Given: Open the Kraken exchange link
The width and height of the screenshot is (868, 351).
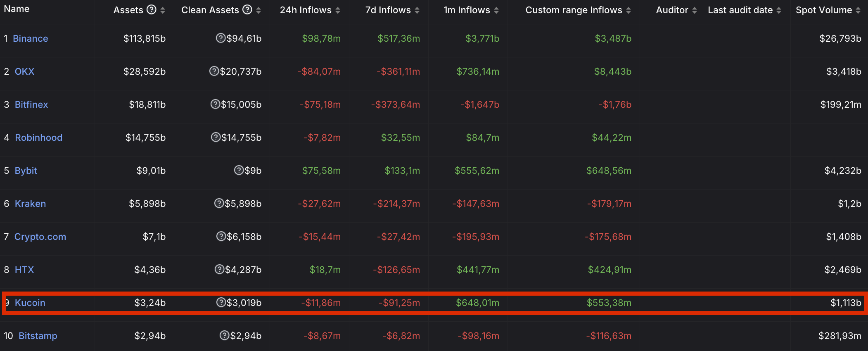Looking at the screenshot, I should point(30,204).
